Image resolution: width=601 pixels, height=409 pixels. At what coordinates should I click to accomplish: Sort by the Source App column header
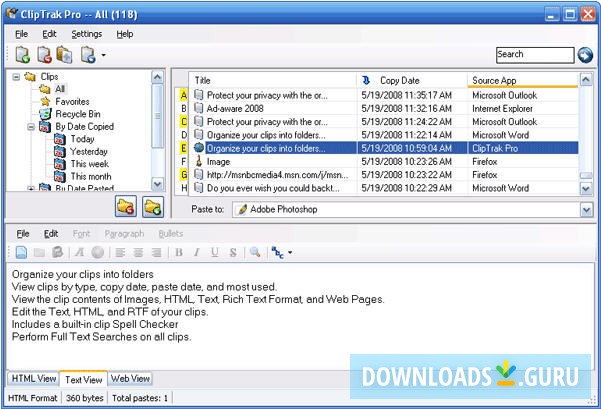pos(523,80)
